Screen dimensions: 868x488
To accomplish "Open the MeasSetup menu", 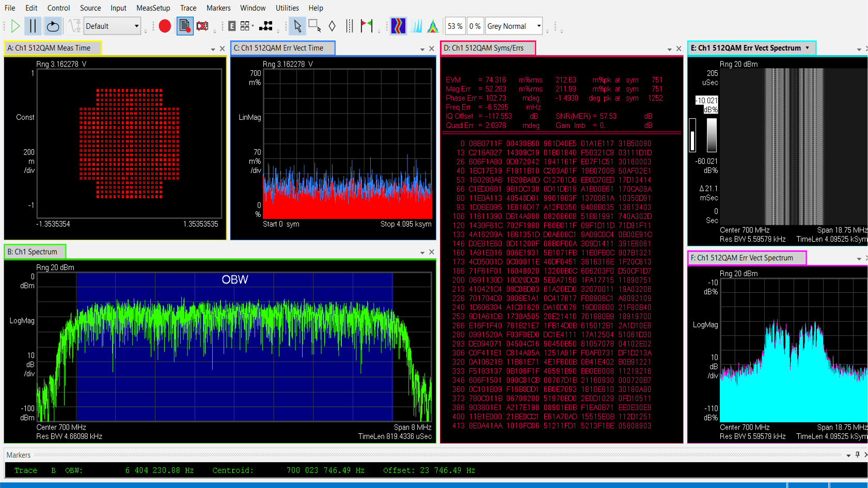I will (x=153, y=8).
